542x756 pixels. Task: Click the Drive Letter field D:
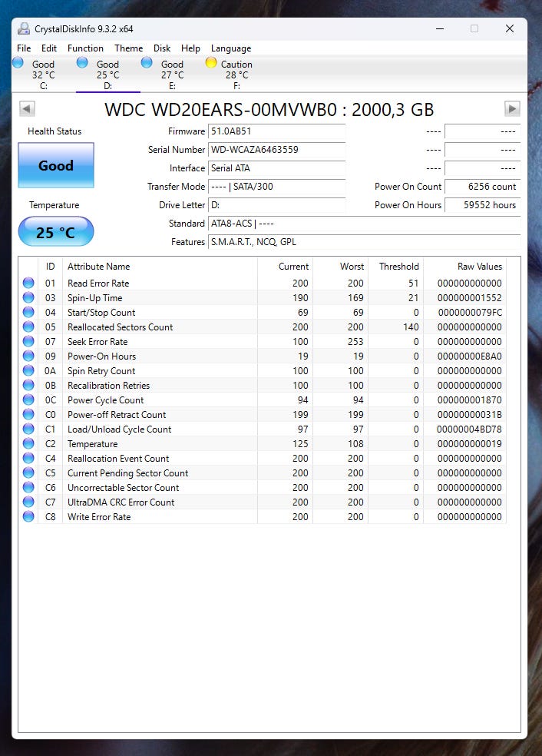276,205
